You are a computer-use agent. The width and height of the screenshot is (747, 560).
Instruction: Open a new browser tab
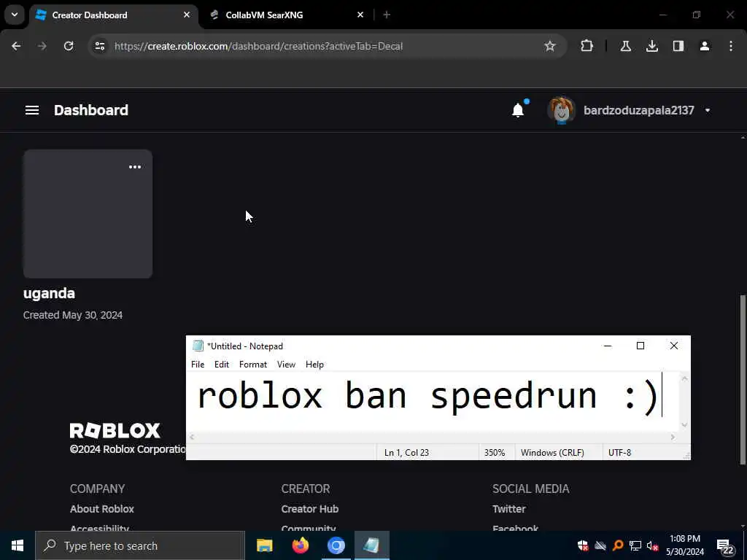(x=387, y=15)
